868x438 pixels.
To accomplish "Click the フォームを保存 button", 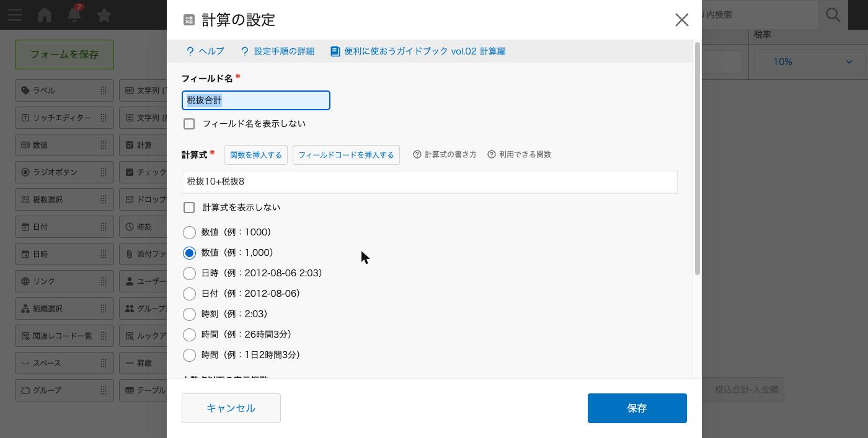I will 64,55.
